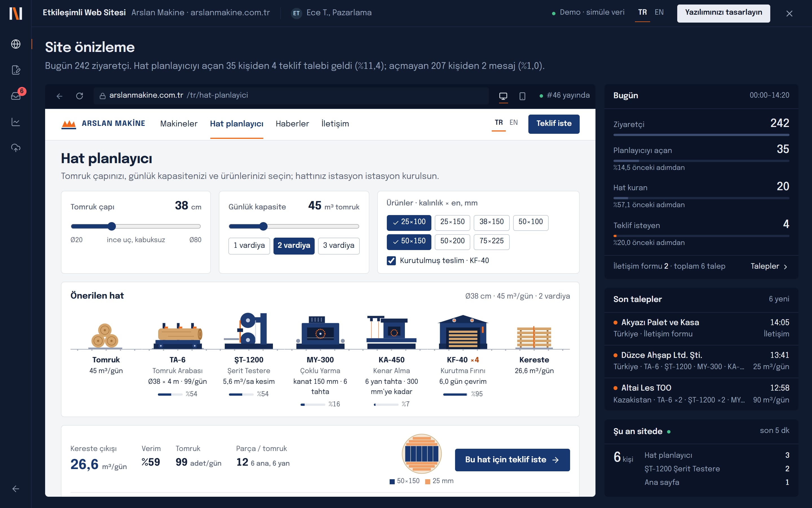Adjust the Tomruk çapı slider handle

tap(112, 226)
